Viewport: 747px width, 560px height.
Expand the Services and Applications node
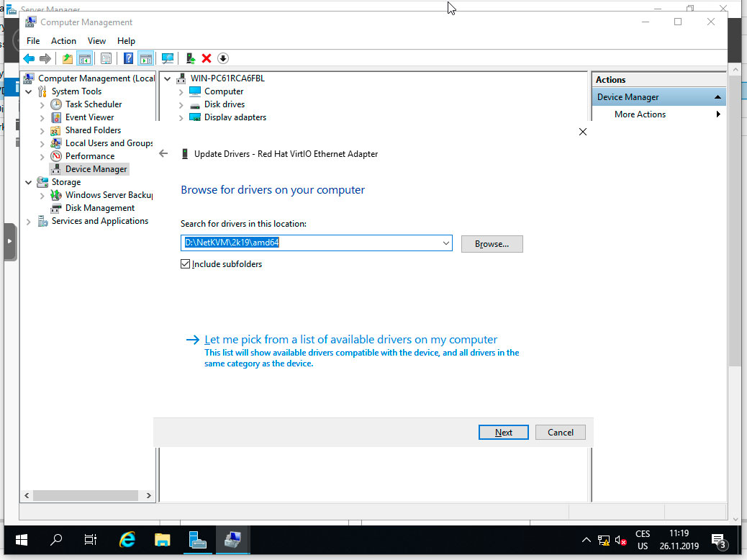[x=29, y=221]
